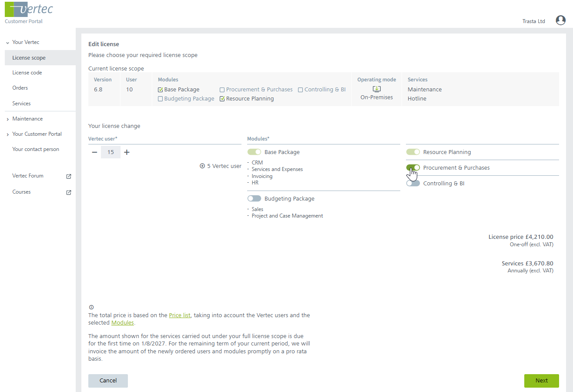573x392 pixels.
Task: Collapse the Your Vertec section
Action: pyautogui.click(x=8, y=43)
